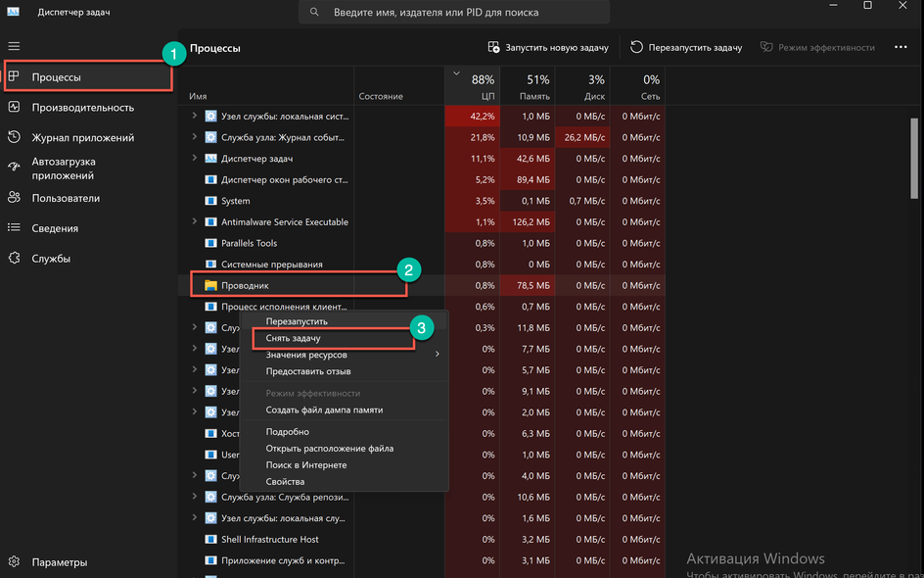Open Параметры gear icon

tap(14, 561)
